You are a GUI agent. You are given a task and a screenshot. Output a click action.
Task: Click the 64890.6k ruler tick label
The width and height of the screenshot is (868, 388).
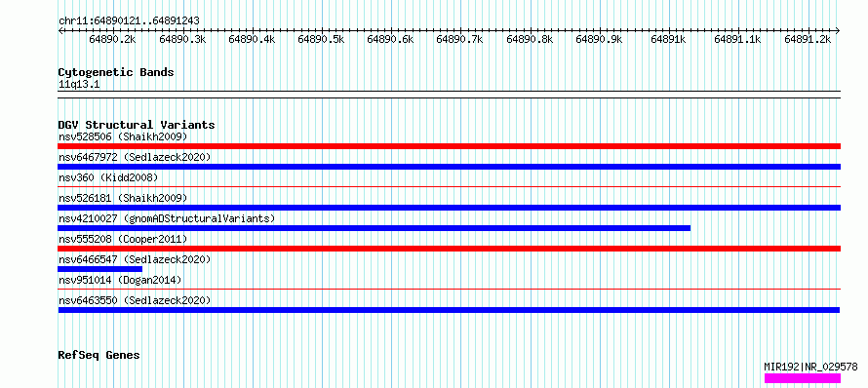click(x=390, y=39)
